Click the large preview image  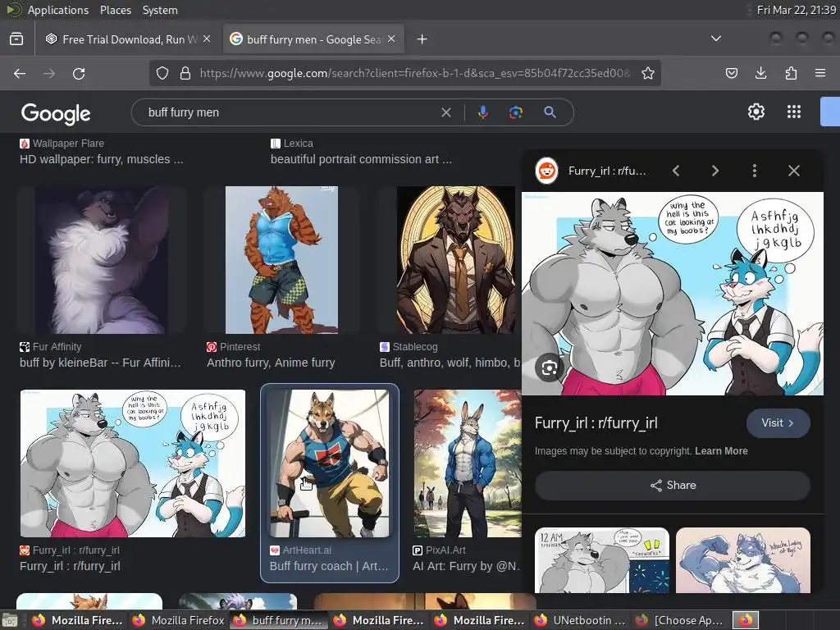(673, 294)
